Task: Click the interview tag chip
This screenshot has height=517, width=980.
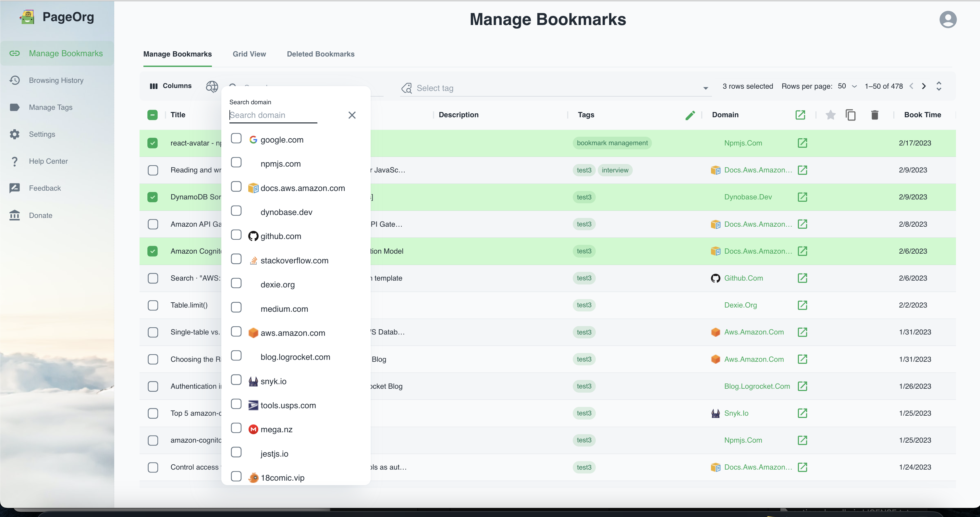Action: (x=615, y=170)
